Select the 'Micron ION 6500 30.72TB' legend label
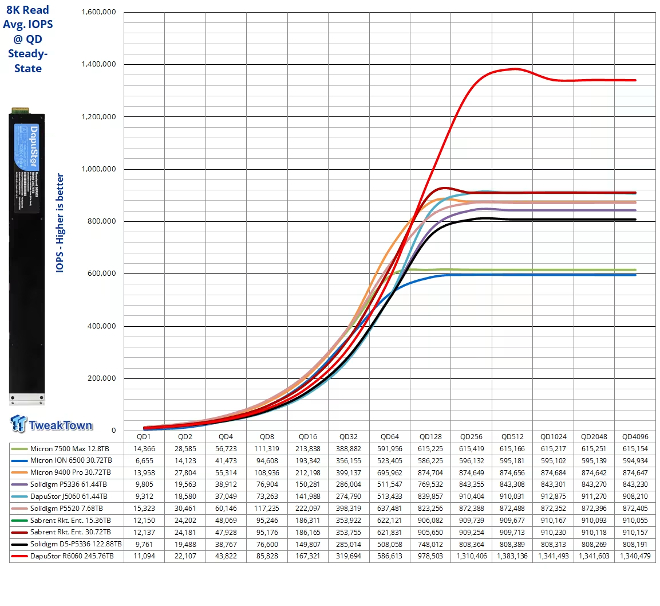 click(x=71, y=460)
